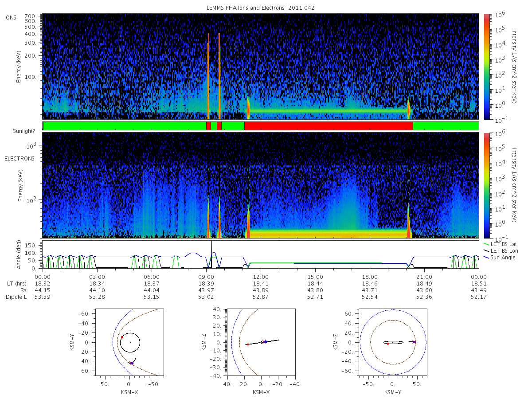Click the long red segment in sunlight bar

pos(329,126)
